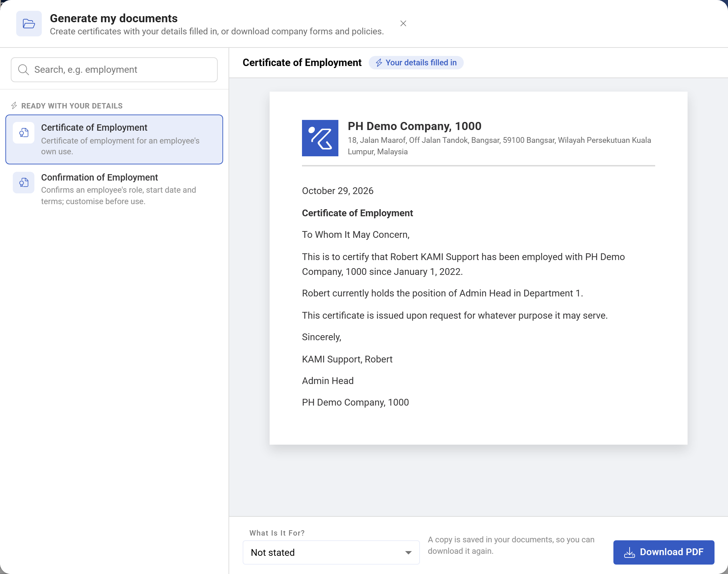Click the PH Demo Company logo
The image size is (728, 574).
[x=320, y=138]
